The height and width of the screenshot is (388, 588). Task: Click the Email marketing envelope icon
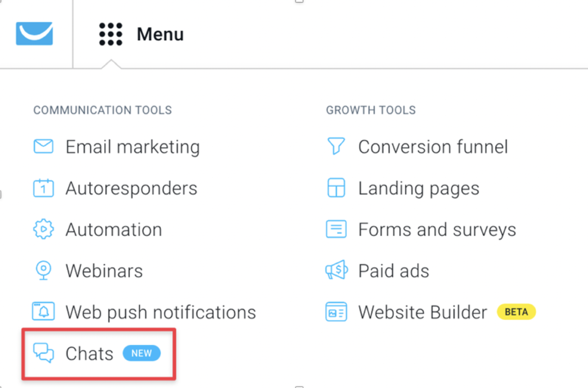[x=44, y=147]
